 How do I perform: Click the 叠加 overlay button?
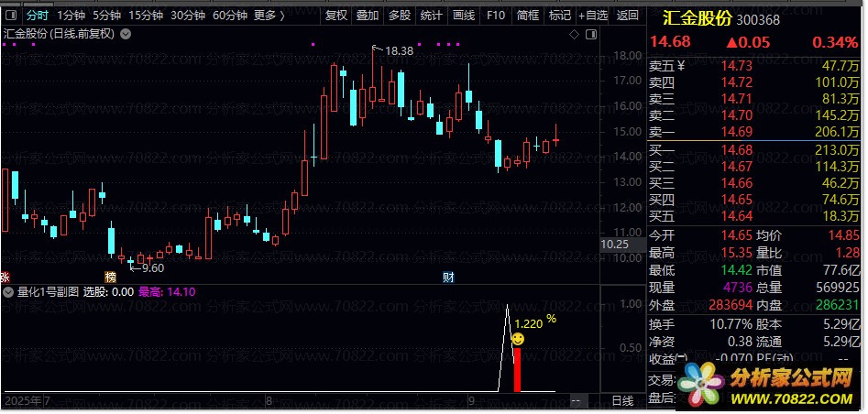point(368,16)
